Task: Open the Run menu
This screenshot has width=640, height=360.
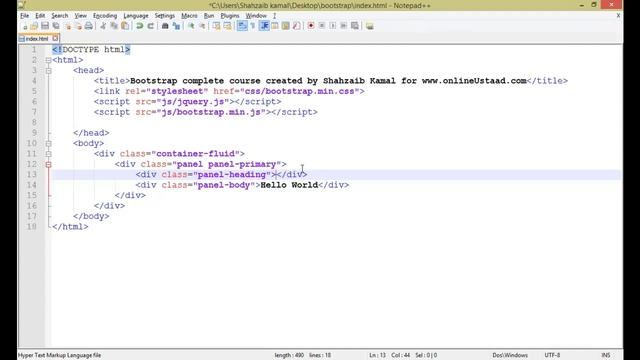Action: click(x=209, y=16)
